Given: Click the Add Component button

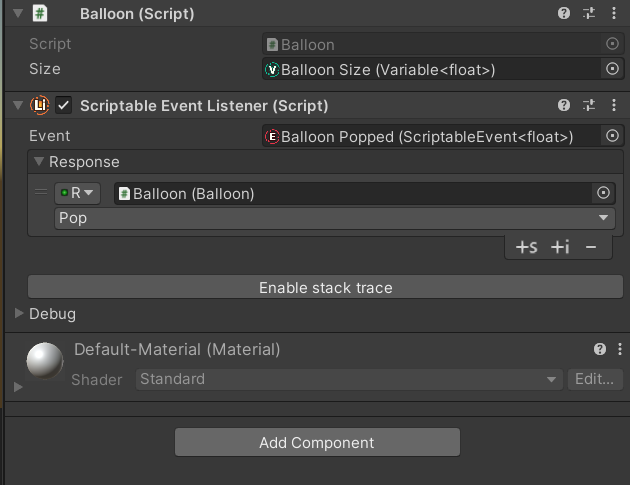Looking at the screenshot, I should point(317,442).
